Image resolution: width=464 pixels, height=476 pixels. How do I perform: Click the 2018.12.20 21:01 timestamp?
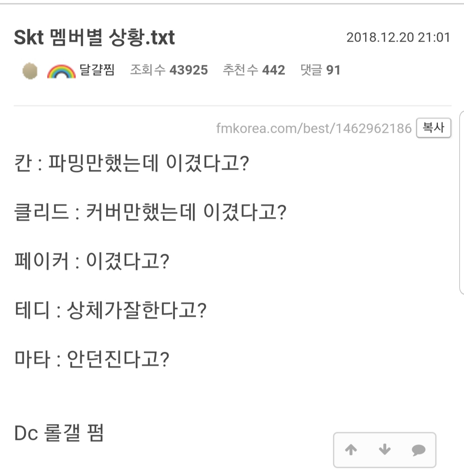pyautogui.click(x=398, y=37)
